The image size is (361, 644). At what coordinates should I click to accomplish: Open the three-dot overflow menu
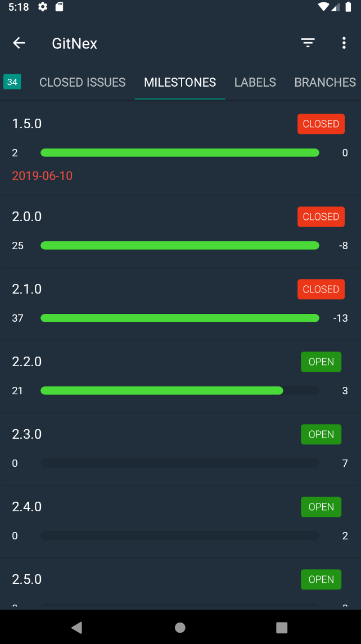click(x=344, y=43)
